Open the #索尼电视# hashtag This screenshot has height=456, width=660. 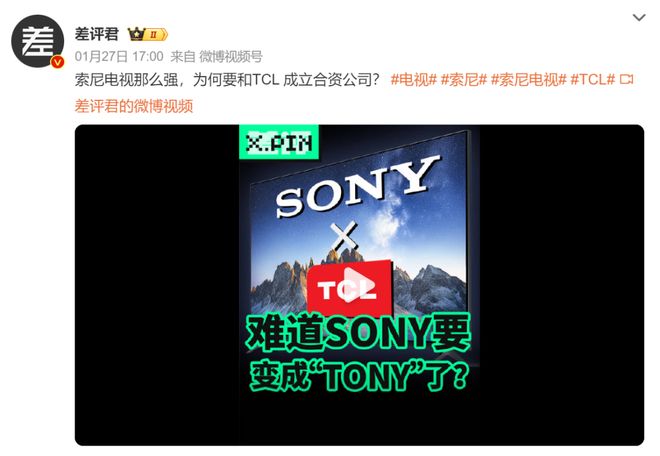529,79
